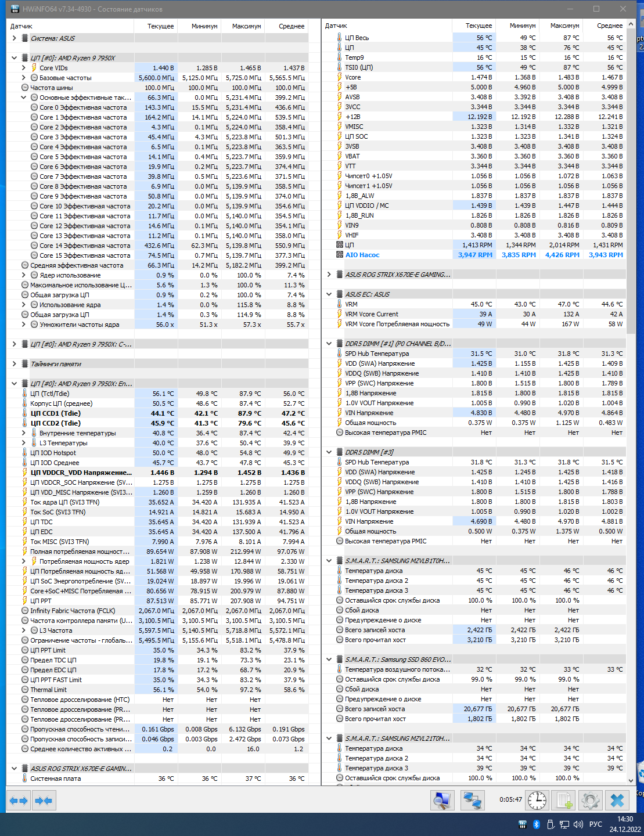Select Core 0 Эффективная частота row
Viewport: 644px width, 836px height.
[x=157, y=107]
